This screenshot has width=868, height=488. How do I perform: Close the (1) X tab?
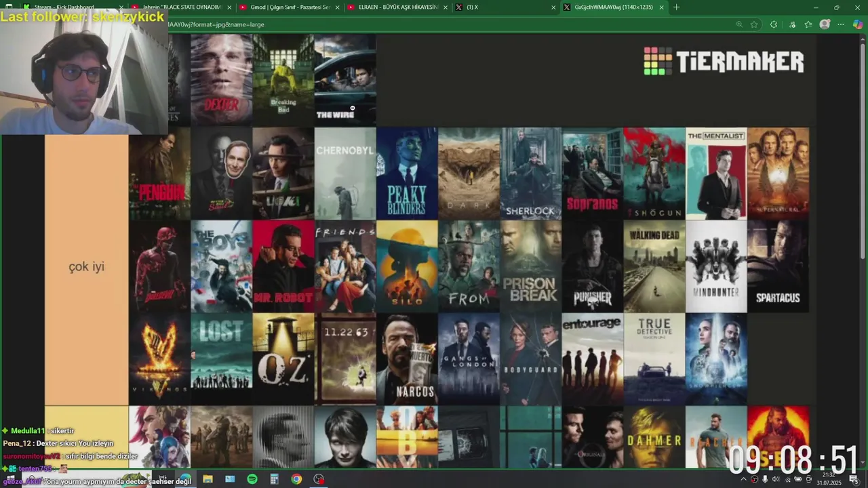[553, 7]
